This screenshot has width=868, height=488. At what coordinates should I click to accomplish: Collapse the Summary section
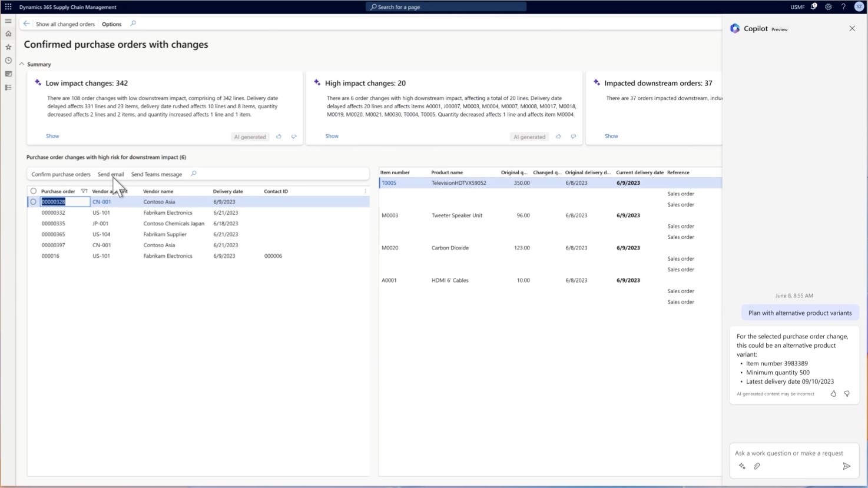[22, 64]
